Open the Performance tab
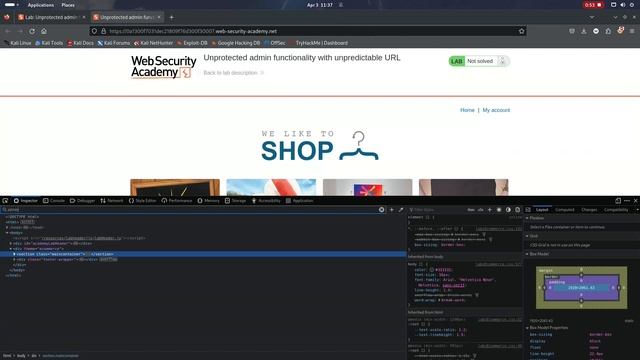Screen dimensions: 640x360 (x=177, y=200)
